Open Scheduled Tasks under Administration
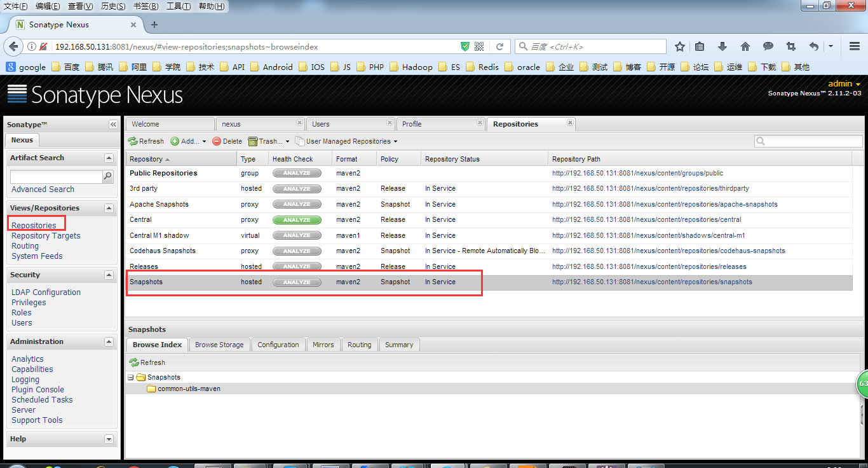The image size is (868, 468). tap(42, 400)
